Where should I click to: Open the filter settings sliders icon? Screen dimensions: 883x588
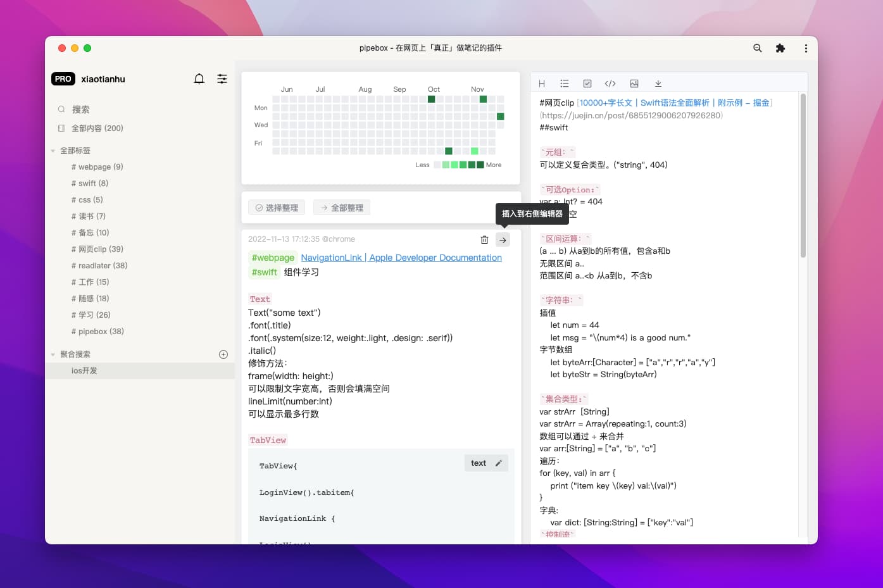(x=222, y=79)
